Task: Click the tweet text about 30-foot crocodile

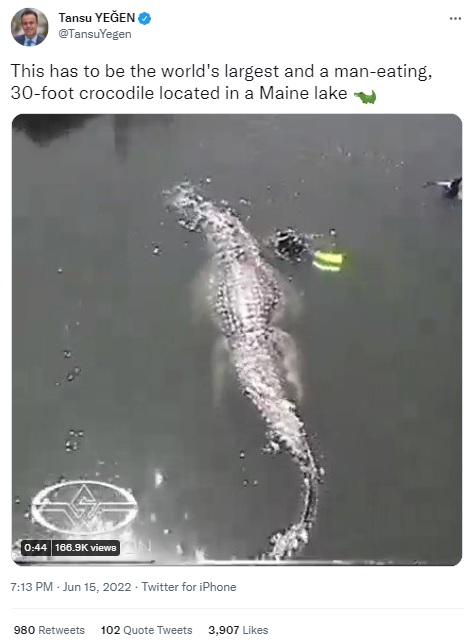Action: click(x=221, y=82)
